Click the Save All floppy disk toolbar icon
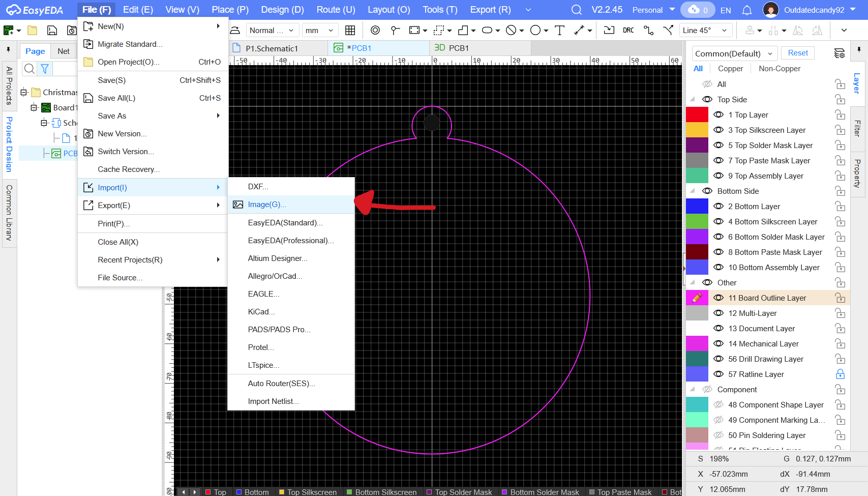This screenshot has width=868, height=496. (x=52, y=31)
